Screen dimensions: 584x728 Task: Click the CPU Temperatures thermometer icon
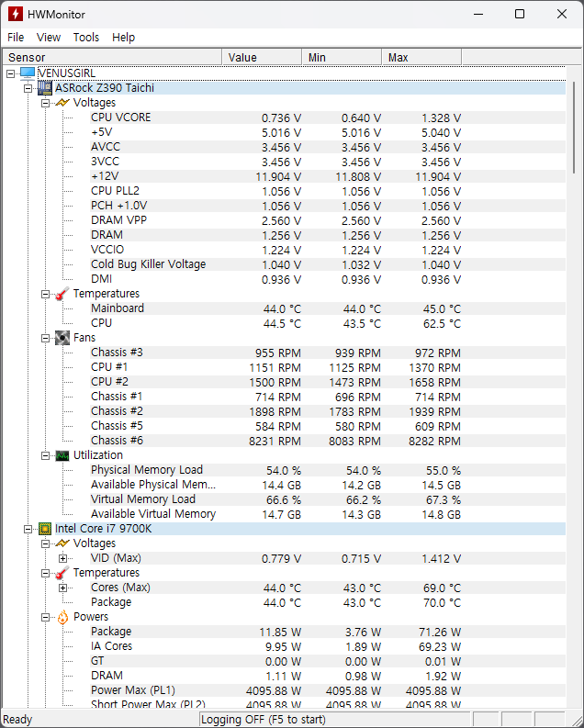coord(62,573)
